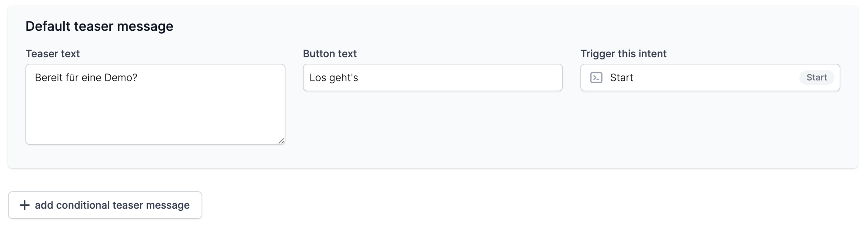The height and width of the screenshot is (229, 868).
Task: Click into the Button text field
Action: (x=433, y=78)
